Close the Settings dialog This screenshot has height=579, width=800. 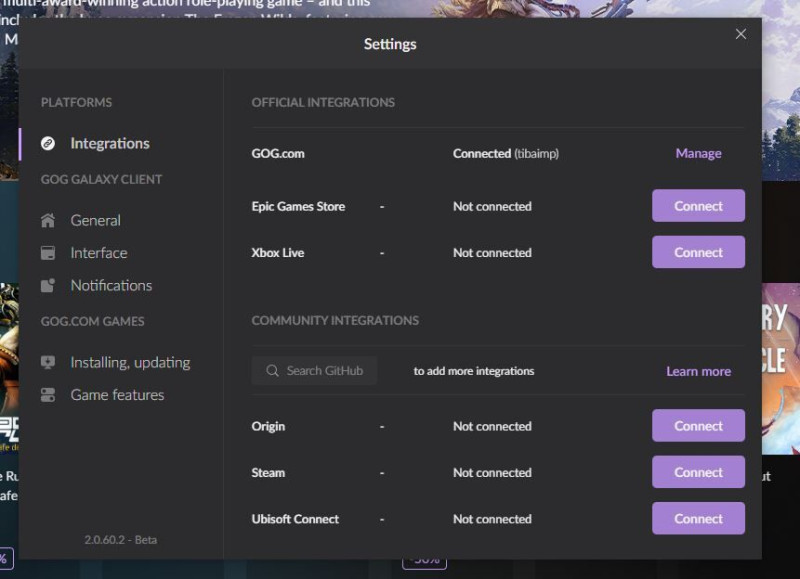pyautogui.click(x=741, y=34)
